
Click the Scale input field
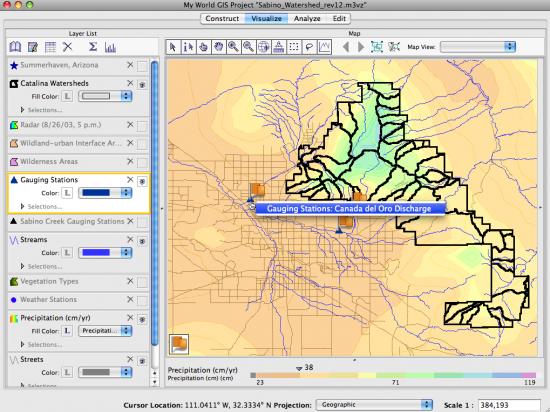coord(509,405)
